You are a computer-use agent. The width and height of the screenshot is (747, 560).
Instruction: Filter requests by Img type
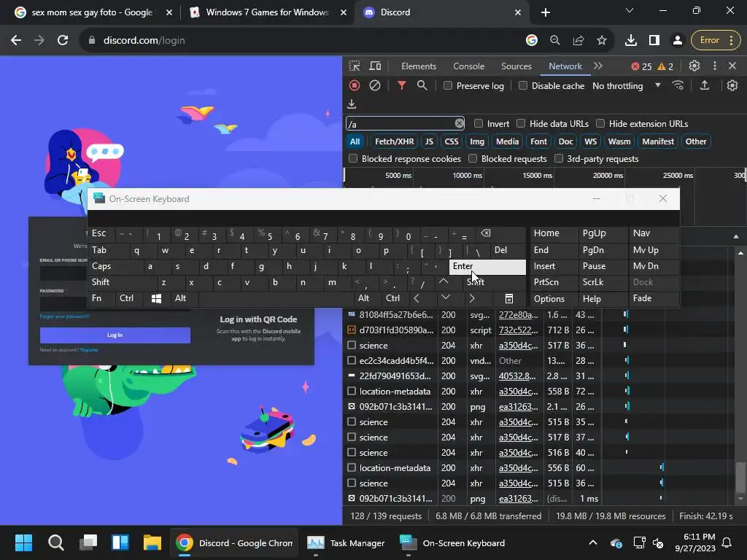pyautogui.click(x=477, y=141)
